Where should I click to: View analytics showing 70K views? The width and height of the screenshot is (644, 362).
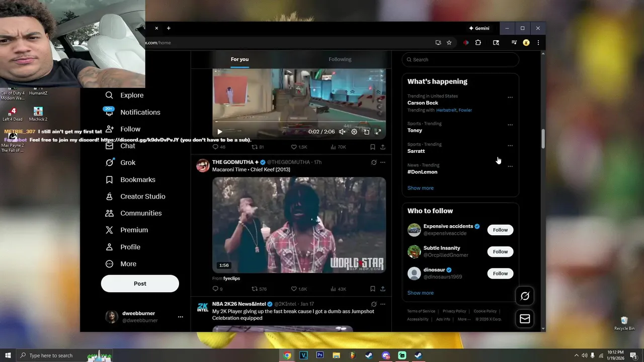(338, 147)
